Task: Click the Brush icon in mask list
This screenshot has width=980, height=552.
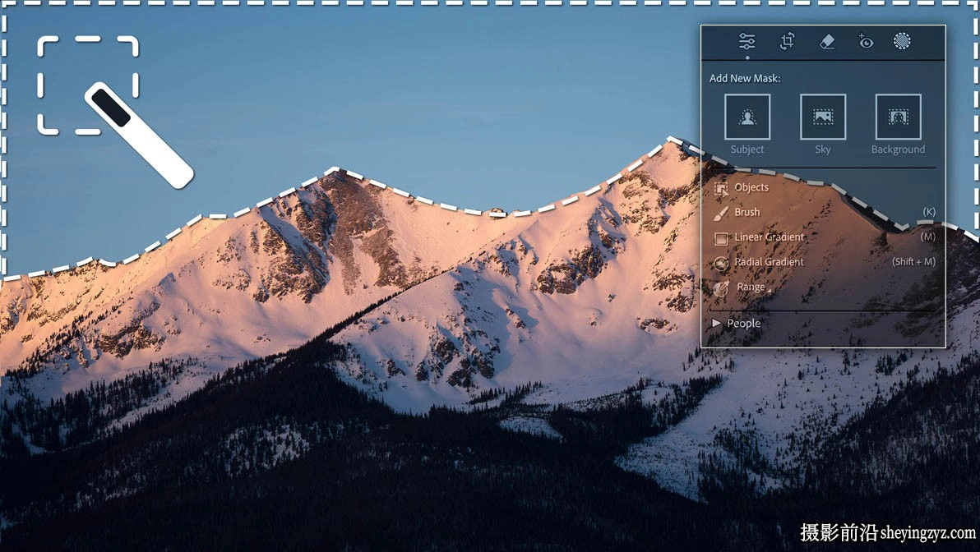Action: (721, 213)
